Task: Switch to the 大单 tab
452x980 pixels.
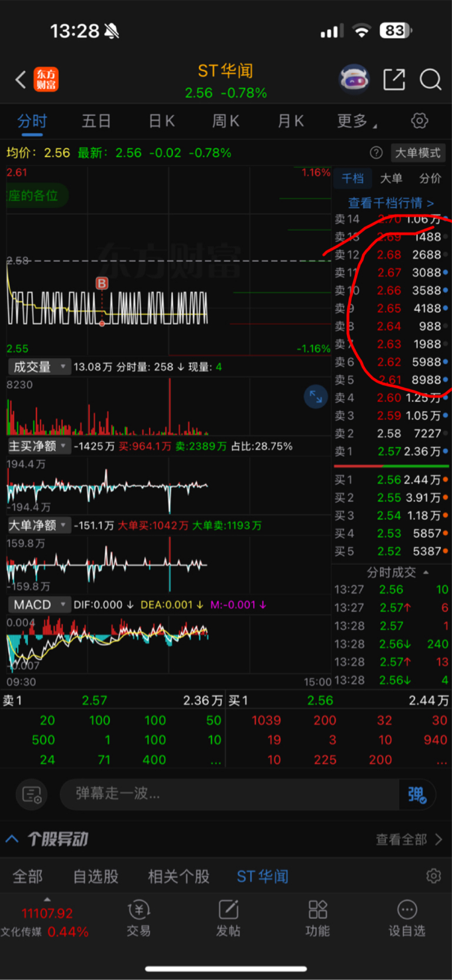Action: (x=391, y=178)
